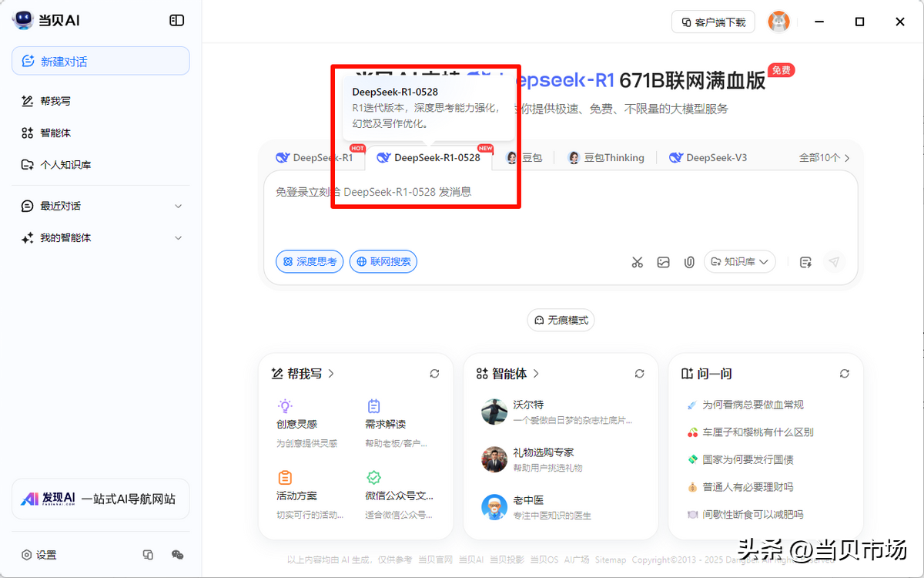Click the device icon beside 设置
Viewport: 924px width, 578px height.
tap(149, 555)
